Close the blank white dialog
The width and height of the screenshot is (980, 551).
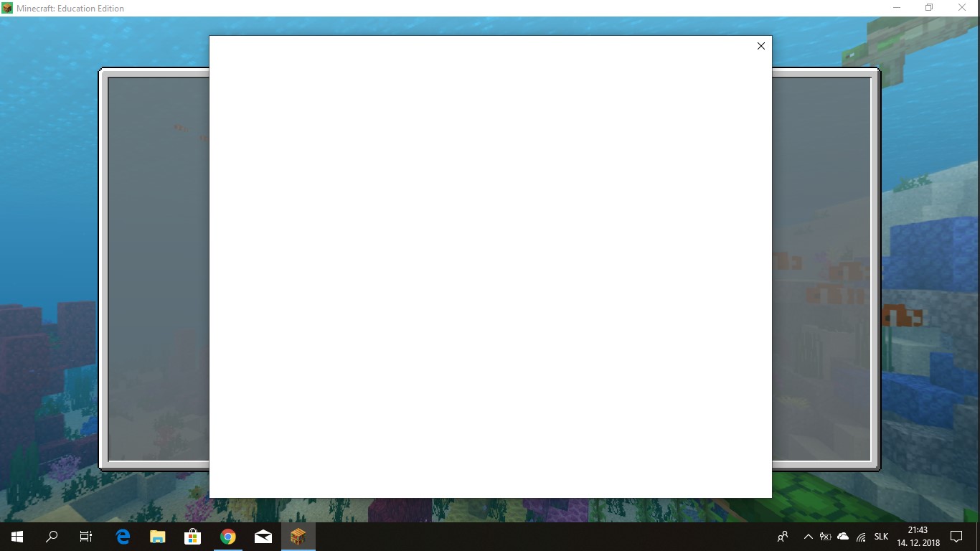point(761,46)
